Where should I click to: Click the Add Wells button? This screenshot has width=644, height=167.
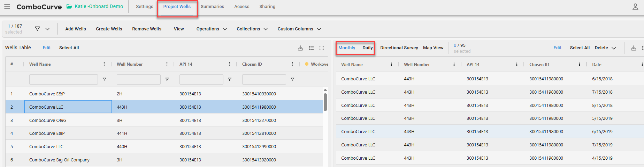tap(76, 29)
